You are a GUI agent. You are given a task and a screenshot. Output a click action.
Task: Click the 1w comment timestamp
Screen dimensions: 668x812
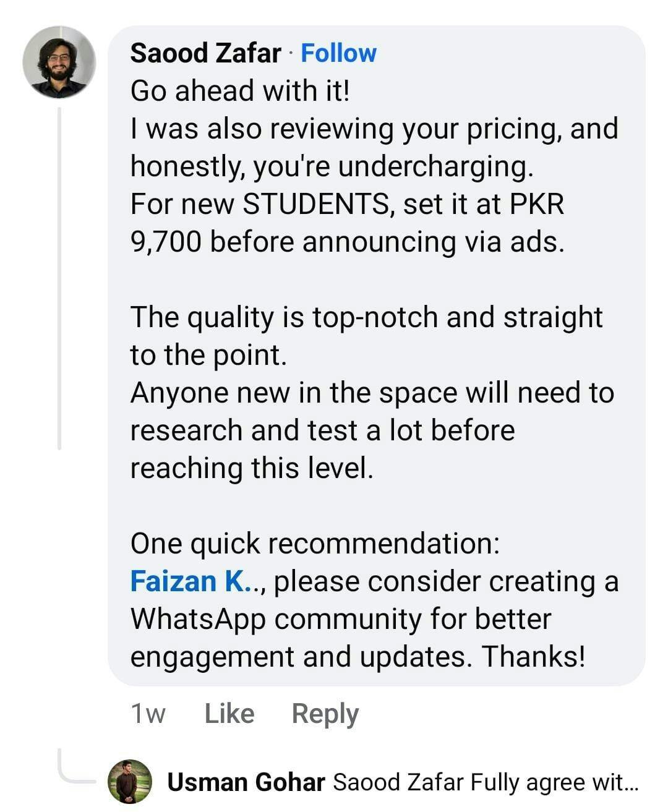pyautogui.click(x=148, y=714)
